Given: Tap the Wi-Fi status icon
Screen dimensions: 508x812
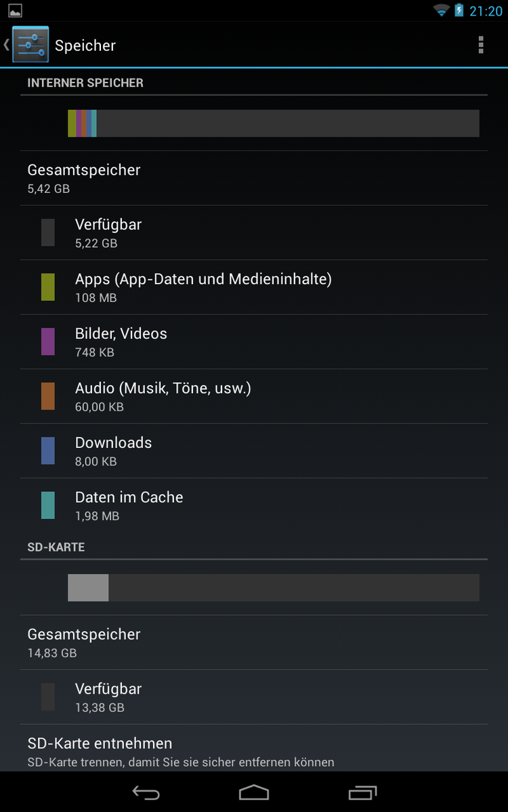Looking at the screenshot, I should tap(442, 10).
